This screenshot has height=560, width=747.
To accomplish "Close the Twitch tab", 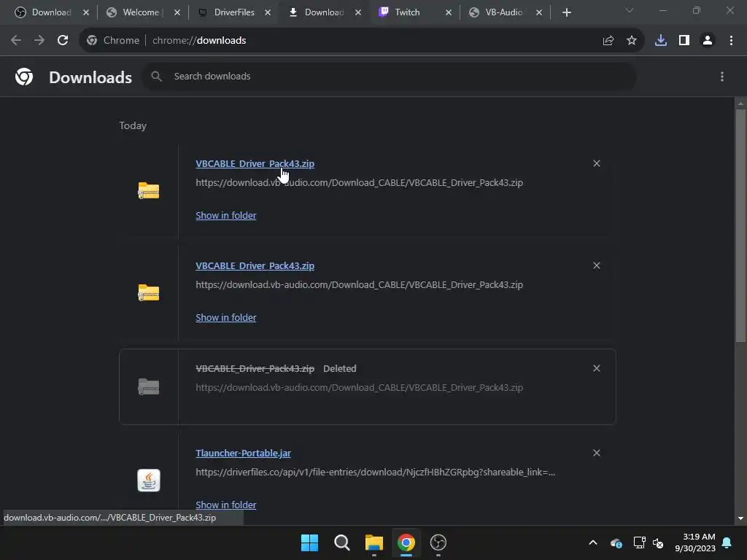I will 449,12.
